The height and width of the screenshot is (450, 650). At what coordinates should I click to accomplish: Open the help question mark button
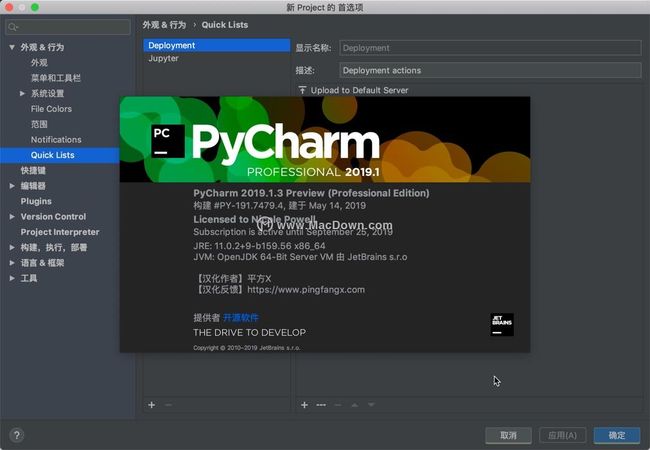coord(17,435)
